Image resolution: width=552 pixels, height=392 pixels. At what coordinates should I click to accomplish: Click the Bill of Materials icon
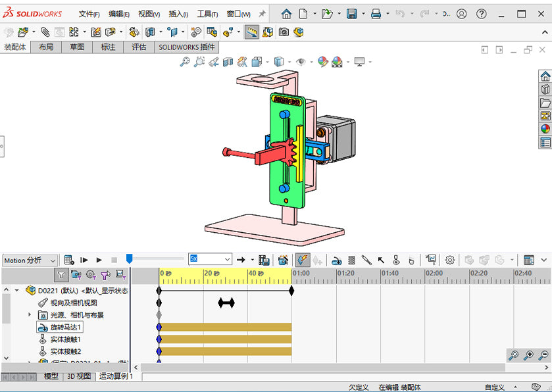click(x=212, y=32)
